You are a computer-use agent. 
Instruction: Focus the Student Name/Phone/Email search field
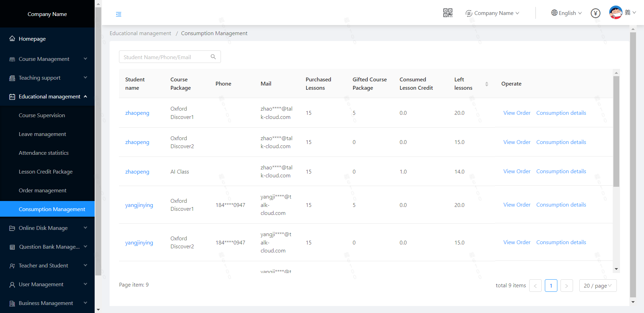point(165,57)
